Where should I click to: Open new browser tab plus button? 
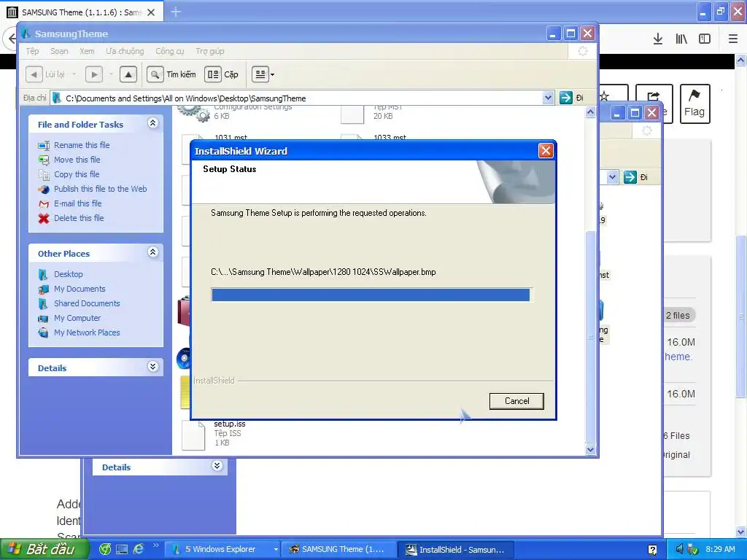(176, 12)
